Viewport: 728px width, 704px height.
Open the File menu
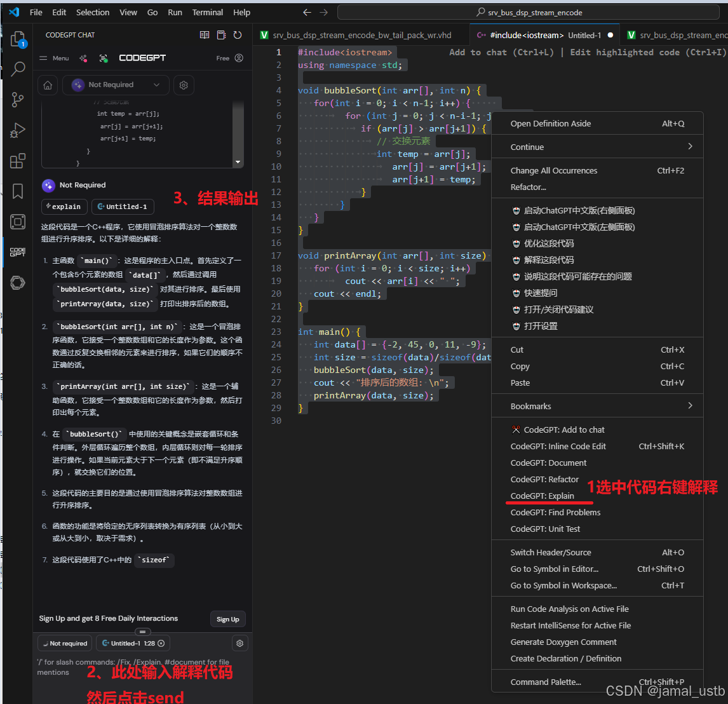tap(36, 13)
